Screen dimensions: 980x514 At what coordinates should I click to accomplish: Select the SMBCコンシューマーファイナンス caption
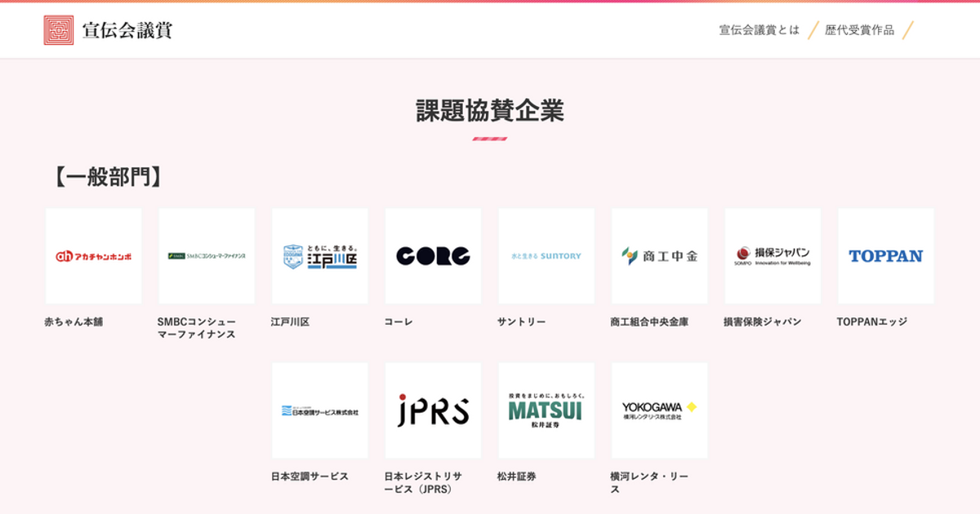point(197,328)
